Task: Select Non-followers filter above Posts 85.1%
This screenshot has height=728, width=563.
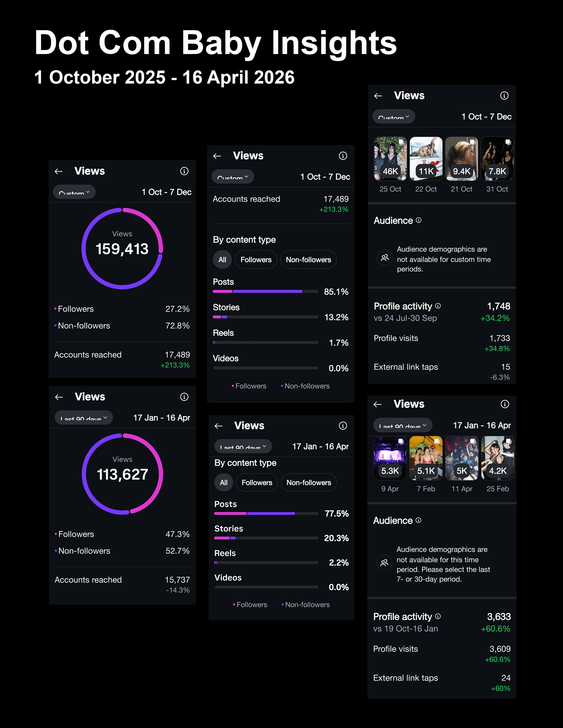Action: 309,260
